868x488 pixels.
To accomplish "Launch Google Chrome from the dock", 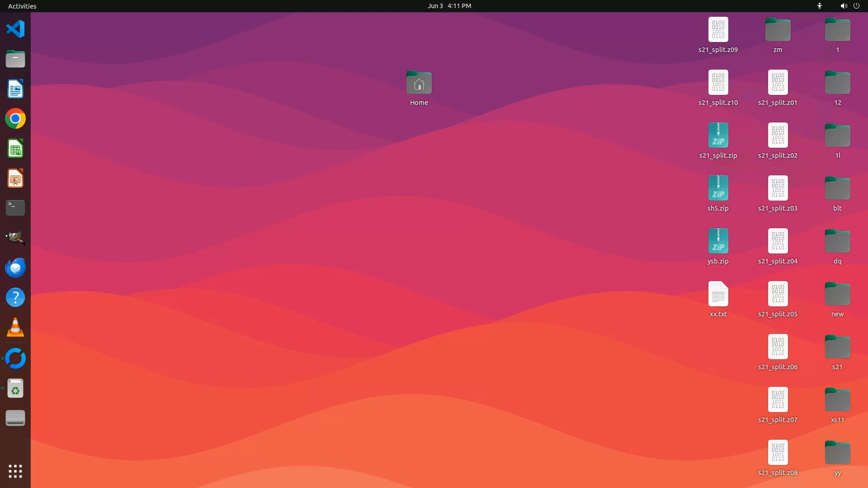I will [x=15, y=119].
